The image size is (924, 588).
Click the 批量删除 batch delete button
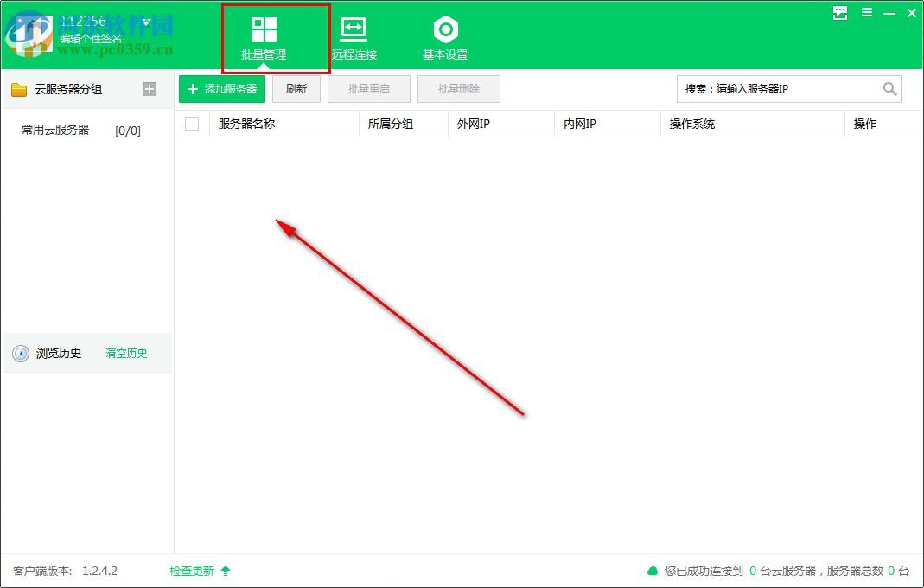click(459, 88)
